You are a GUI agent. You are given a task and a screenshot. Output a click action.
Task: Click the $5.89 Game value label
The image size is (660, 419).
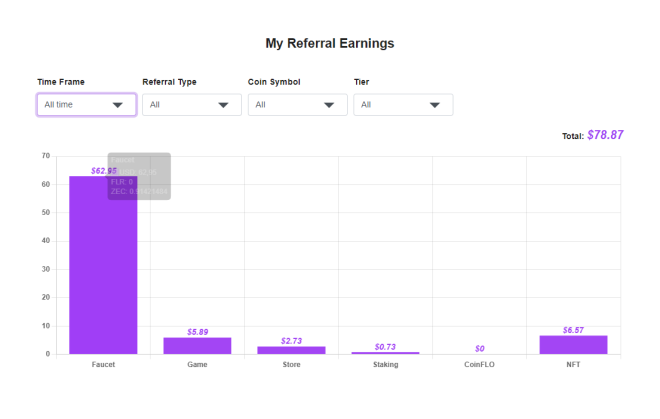point(198,332)
